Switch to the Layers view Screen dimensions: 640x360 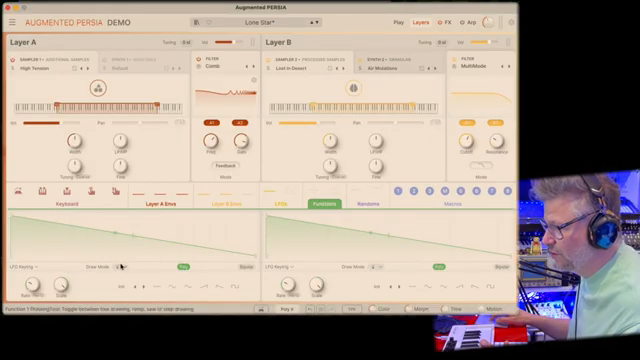420,22
